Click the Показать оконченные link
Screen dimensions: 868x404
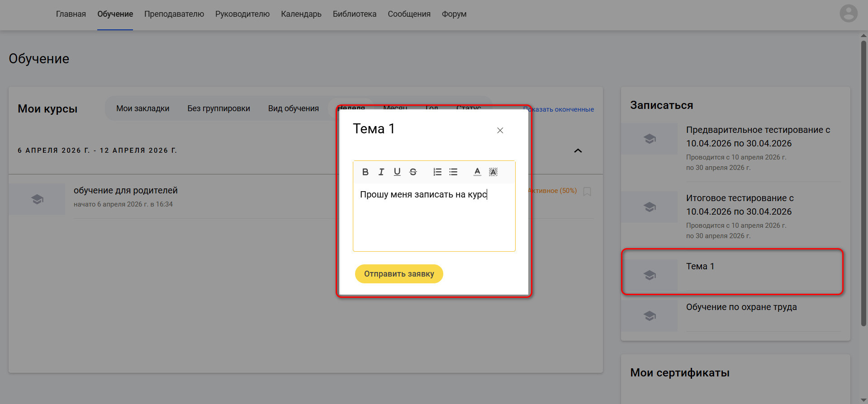(559, 109)
